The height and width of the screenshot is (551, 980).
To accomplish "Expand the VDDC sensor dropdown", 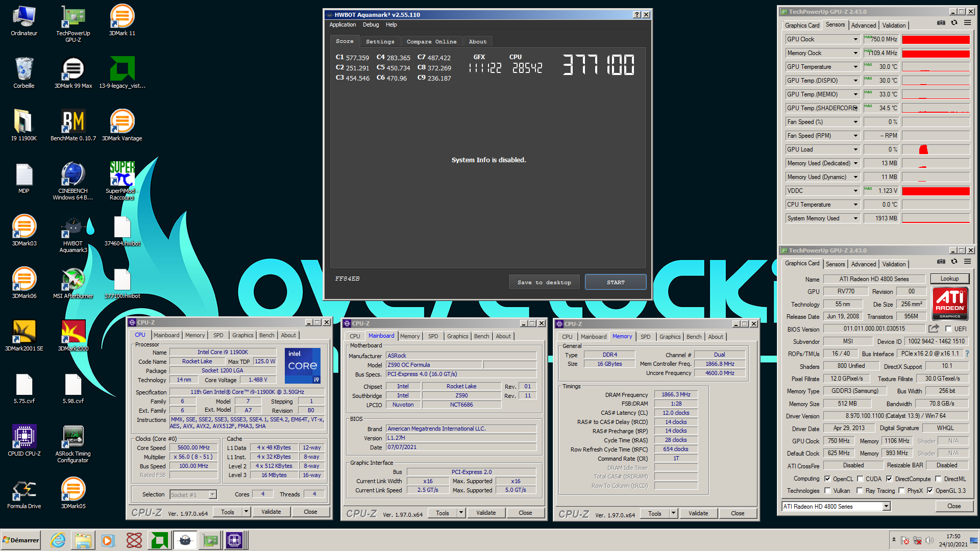I will (855, 191).
